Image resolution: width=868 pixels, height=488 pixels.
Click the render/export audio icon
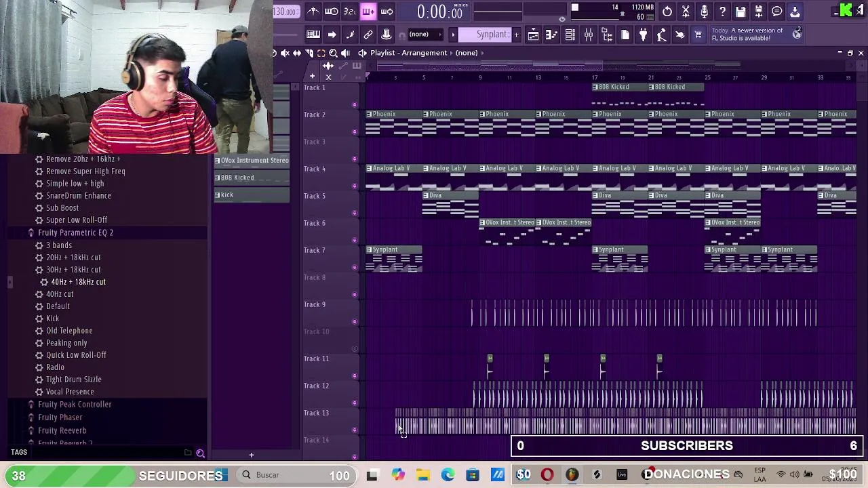(759, 12)
